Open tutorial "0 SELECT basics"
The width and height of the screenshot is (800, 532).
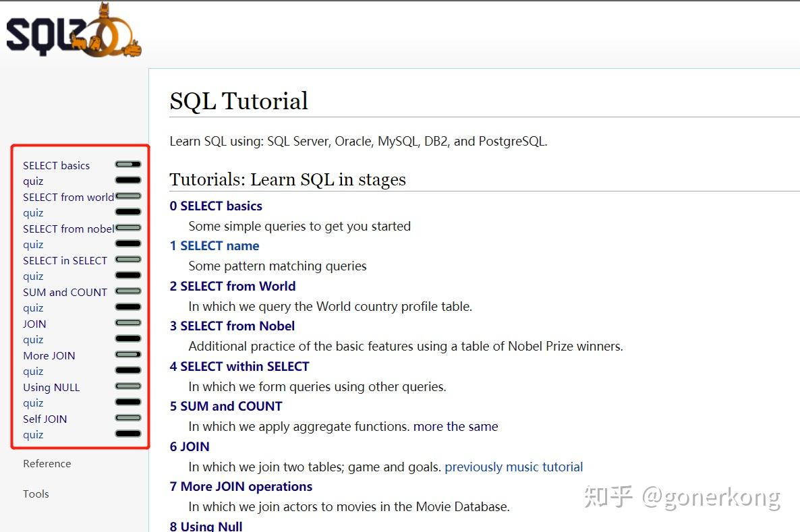coord(215,206)
